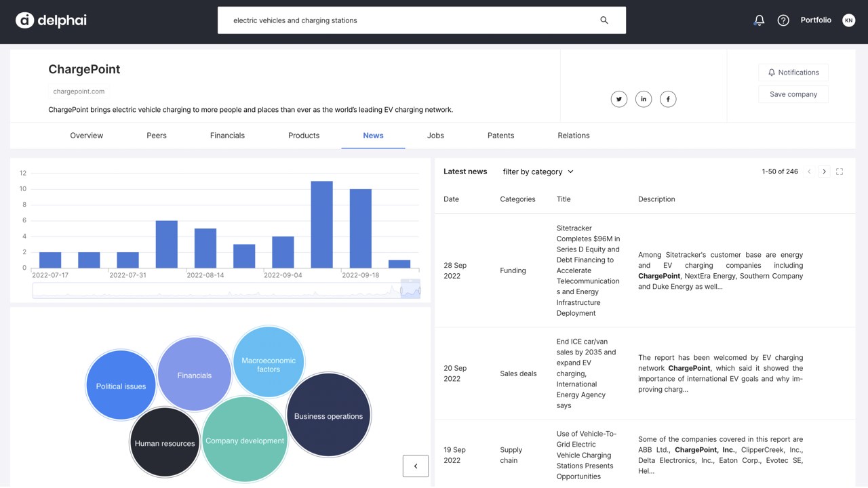
Task: Click the search field with electric vehicles query
Action: coord(422,20)
